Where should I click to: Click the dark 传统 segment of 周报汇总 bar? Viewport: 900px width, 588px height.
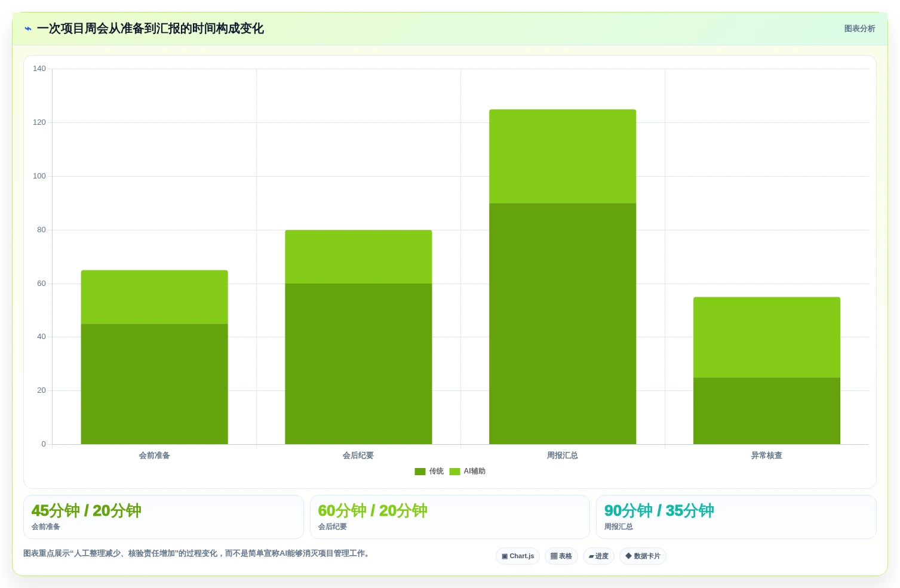pyautogui.click(x=563, y=324)
